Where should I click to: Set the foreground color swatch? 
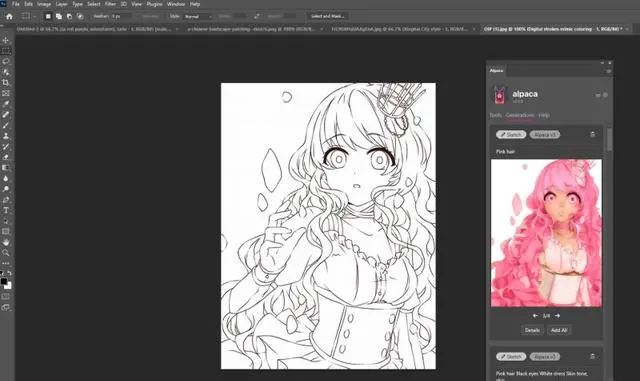coord(4,281)
